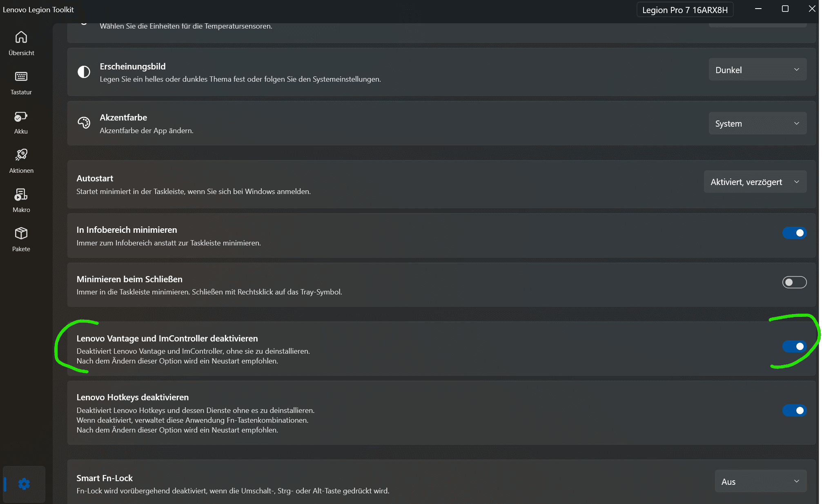Click the Autostart setting row title
The image size is (822, 504).
pyautogui.click(x=95, y=178)
